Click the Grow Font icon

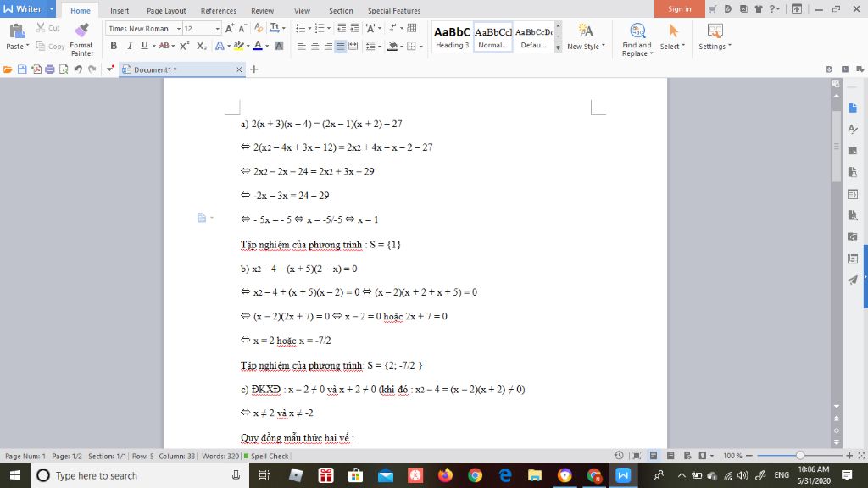[230, 28]
